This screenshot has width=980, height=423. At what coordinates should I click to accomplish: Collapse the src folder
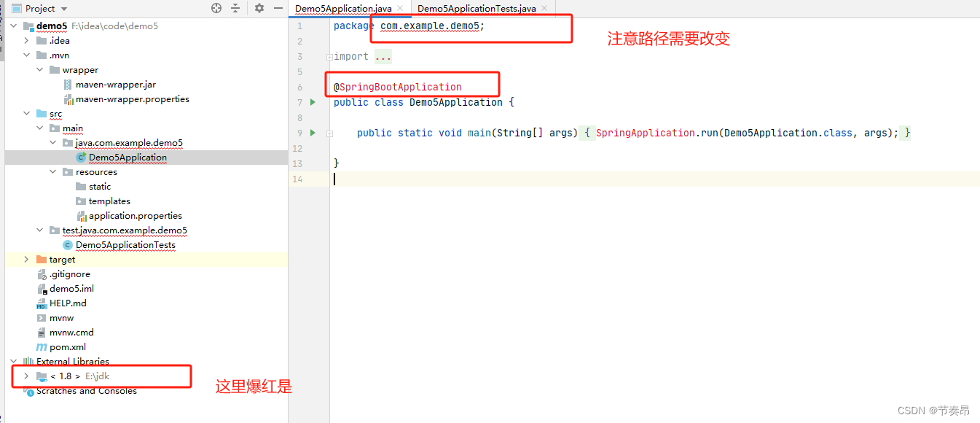(x=27, y=114)
